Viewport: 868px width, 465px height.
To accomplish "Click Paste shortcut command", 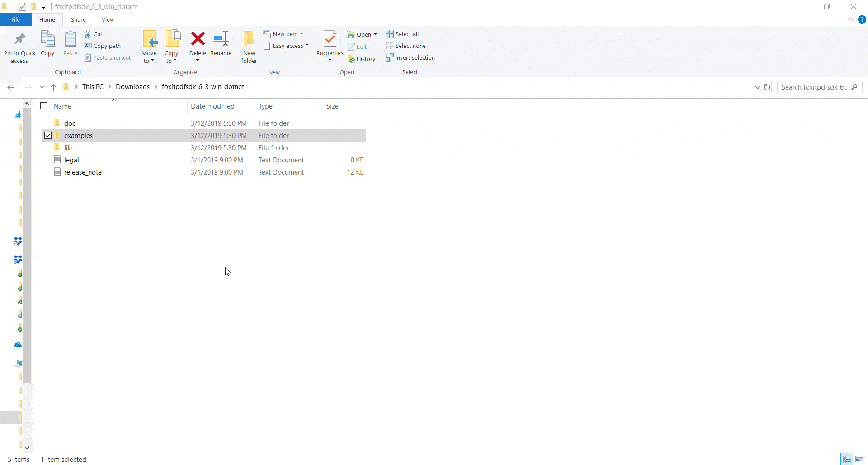I will tap(108, 57).
